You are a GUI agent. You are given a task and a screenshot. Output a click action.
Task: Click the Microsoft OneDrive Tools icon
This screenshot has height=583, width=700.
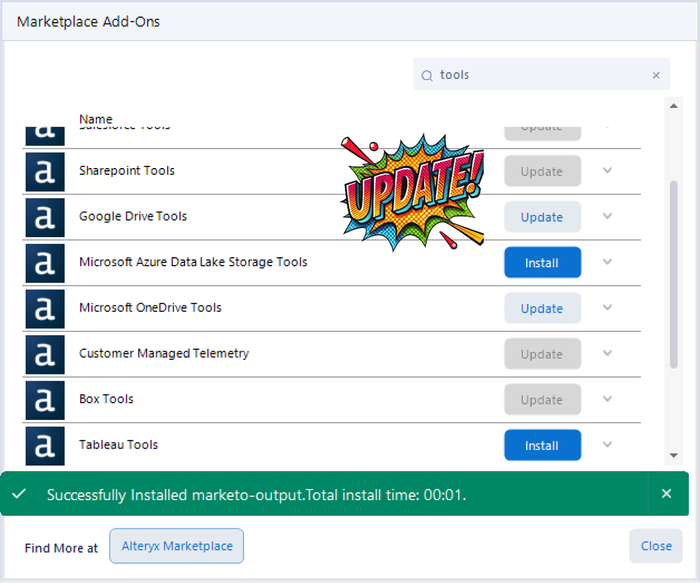(45, 309)
